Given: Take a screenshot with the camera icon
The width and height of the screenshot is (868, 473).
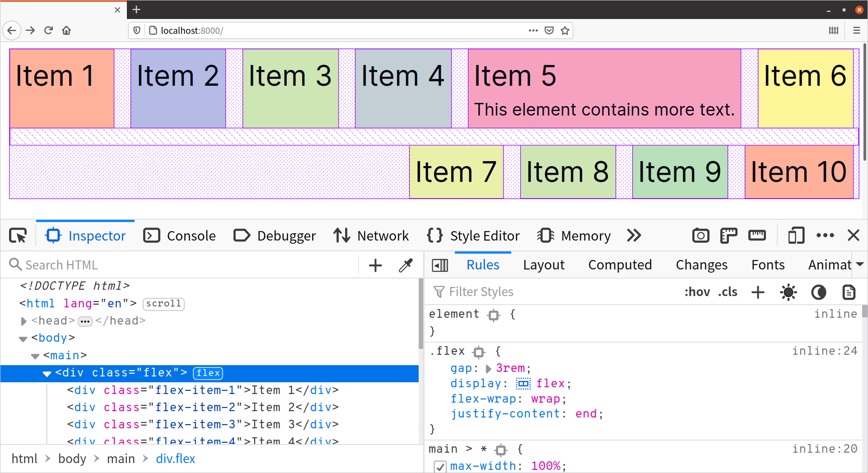Looking at the screenshot, I should pos(700,235).
